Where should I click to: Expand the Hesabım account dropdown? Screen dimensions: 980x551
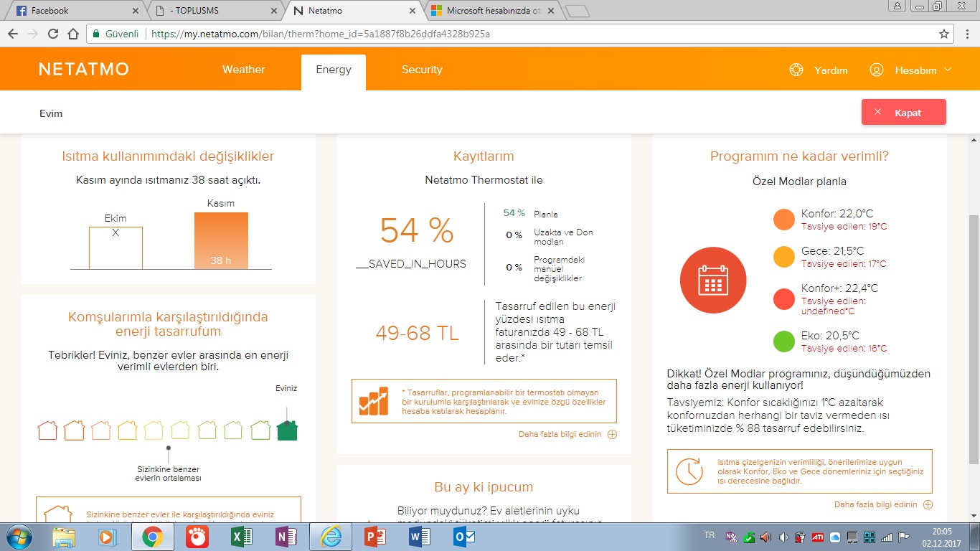coord(948,70)
